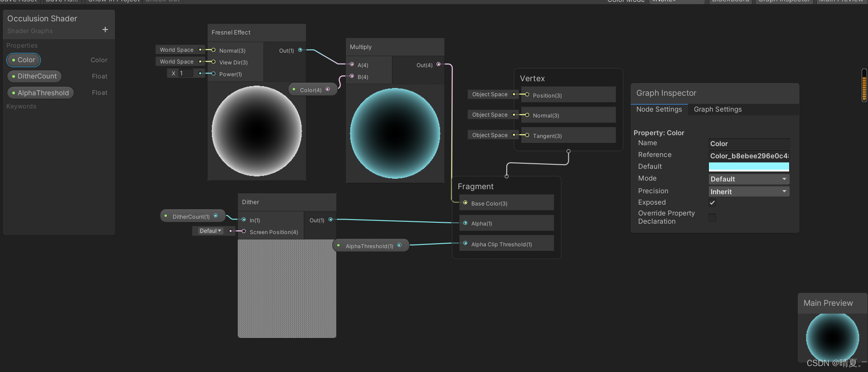
Task: Select the Multiply node header
Action: pos(395,47)
